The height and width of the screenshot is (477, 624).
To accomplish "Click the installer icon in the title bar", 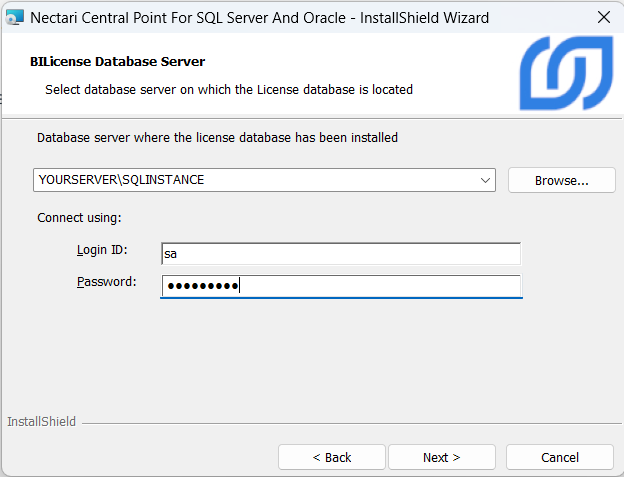I will (x=15, y=17).
